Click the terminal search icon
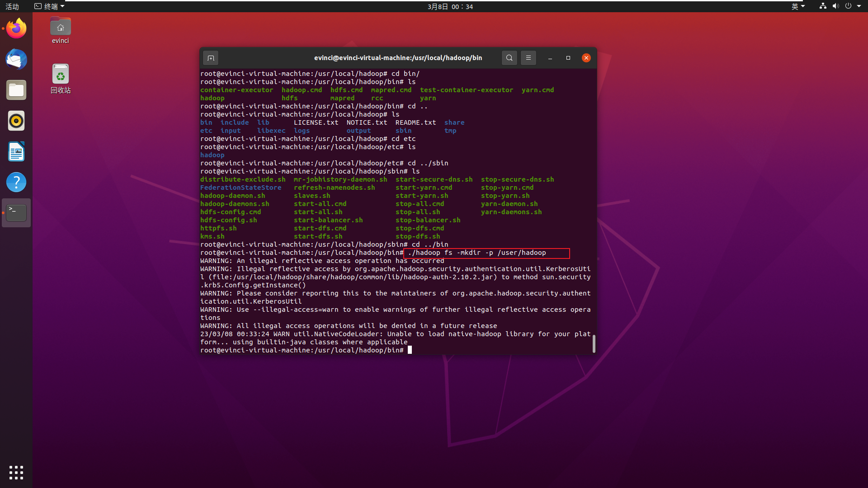This screenshot has width=868, height=488. (x=509, y=58)
